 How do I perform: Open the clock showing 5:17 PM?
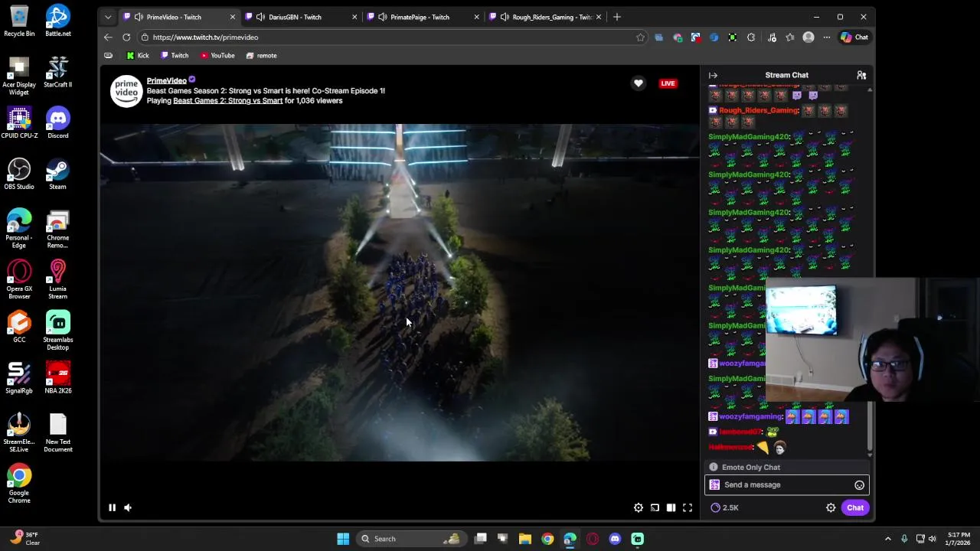coord(959,539)
